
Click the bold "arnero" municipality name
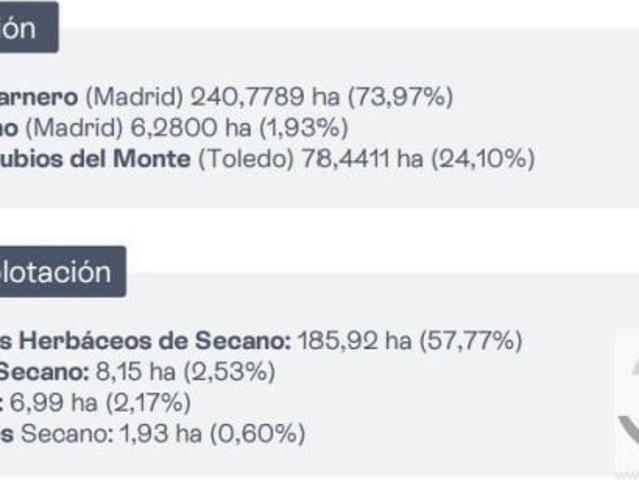click(x=37, y=98)
